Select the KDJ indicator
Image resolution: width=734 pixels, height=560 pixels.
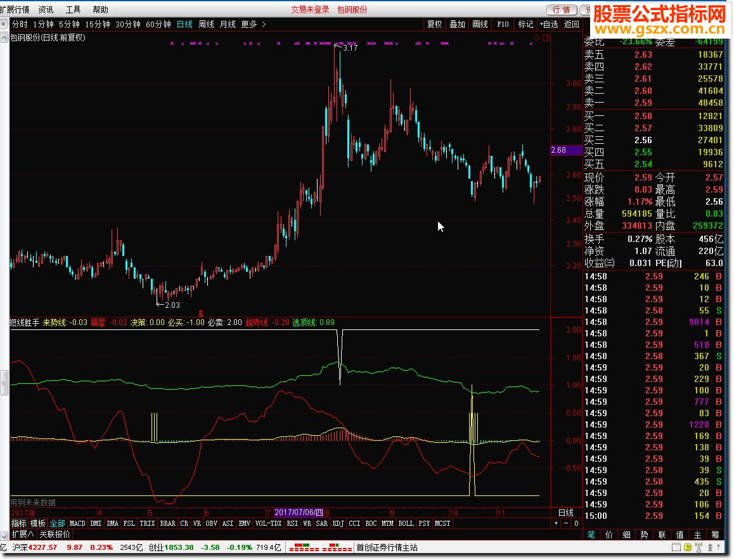(x=338, y=523)
